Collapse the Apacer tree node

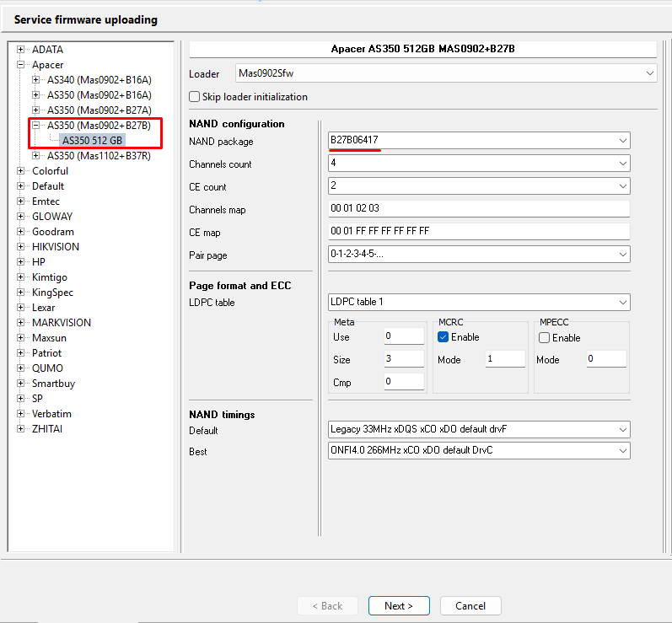click(x=20, y=65)
